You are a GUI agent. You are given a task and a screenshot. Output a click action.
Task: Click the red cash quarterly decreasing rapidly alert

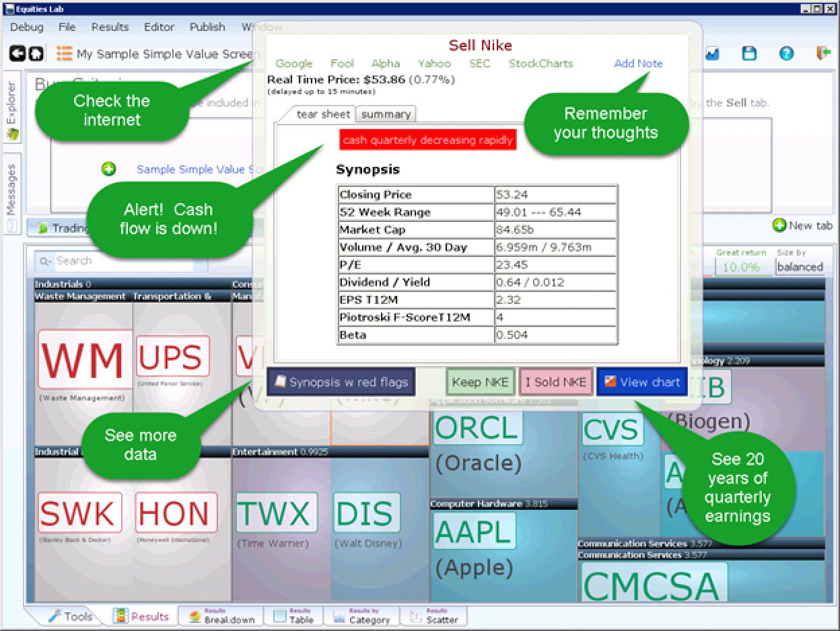(428, 140)
